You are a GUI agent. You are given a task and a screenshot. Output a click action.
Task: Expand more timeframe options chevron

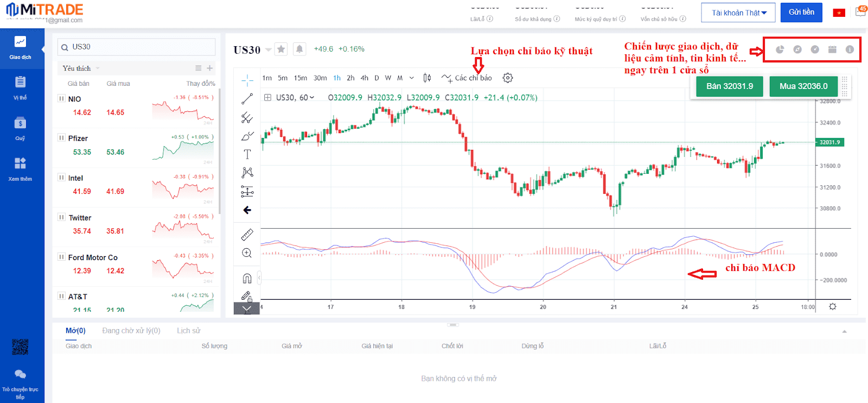pos(412,78)
